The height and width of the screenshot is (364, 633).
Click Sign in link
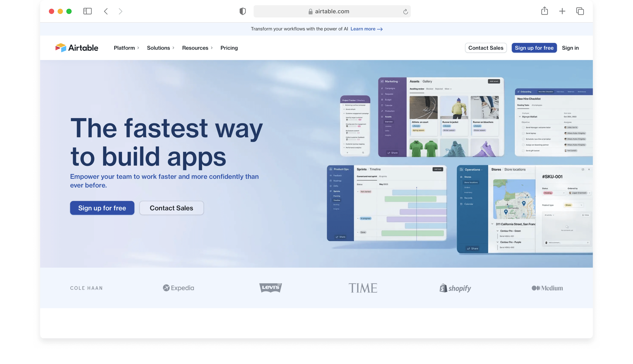tap(570, 48)
